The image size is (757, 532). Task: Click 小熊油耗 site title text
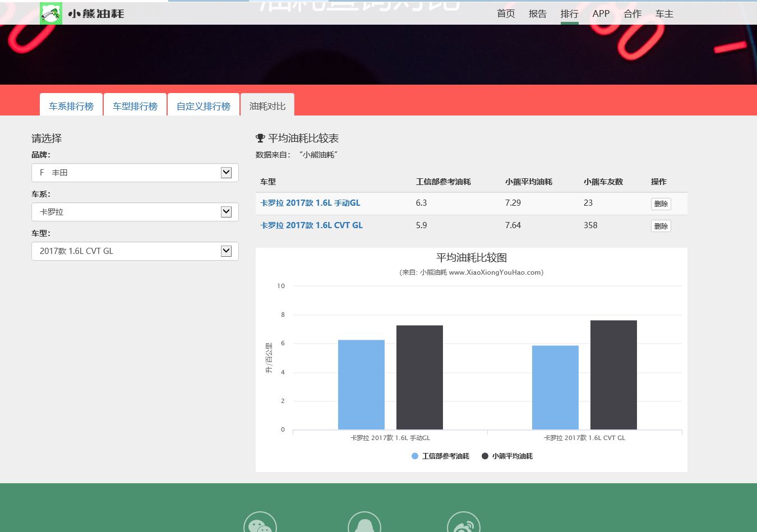96,13
